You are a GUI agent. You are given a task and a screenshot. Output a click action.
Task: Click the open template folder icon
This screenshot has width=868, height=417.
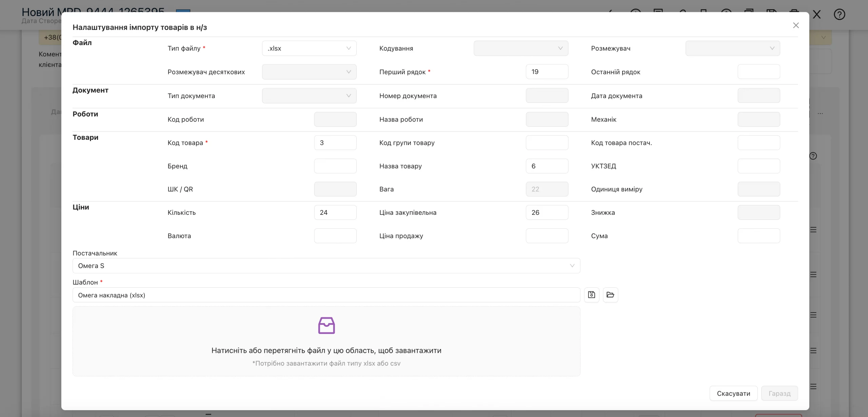pyautogui.click(x=610, y=295)
